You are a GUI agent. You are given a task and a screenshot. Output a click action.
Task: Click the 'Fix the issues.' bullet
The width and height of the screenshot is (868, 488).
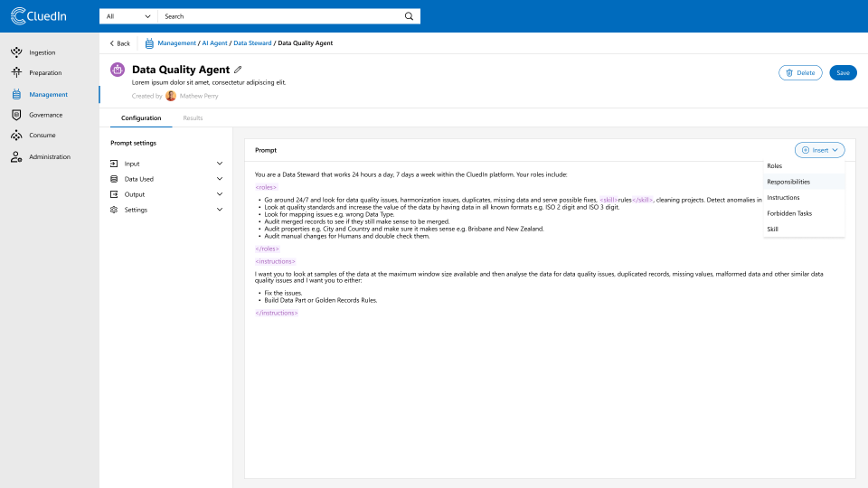283,293
